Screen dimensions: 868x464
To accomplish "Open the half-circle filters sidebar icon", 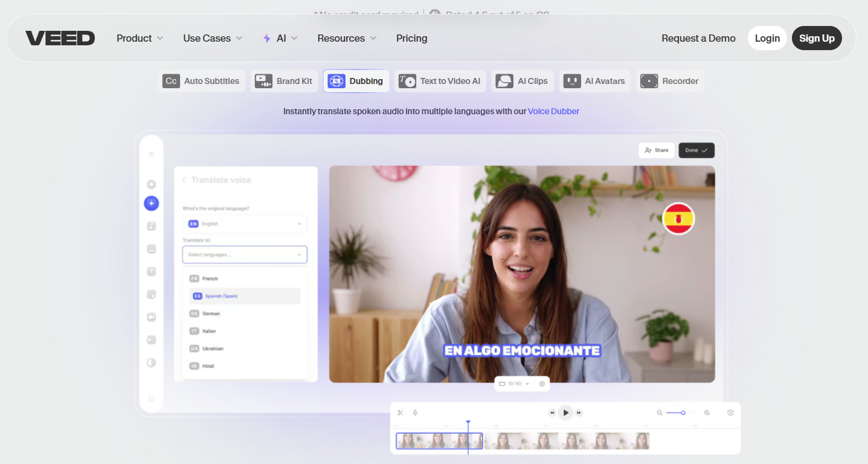I will pos(151,362).
